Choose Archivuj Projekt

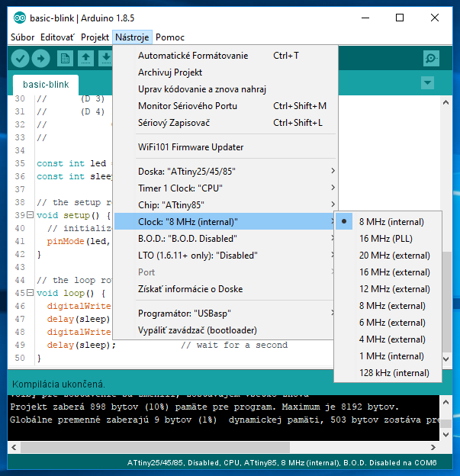(225, 72)
